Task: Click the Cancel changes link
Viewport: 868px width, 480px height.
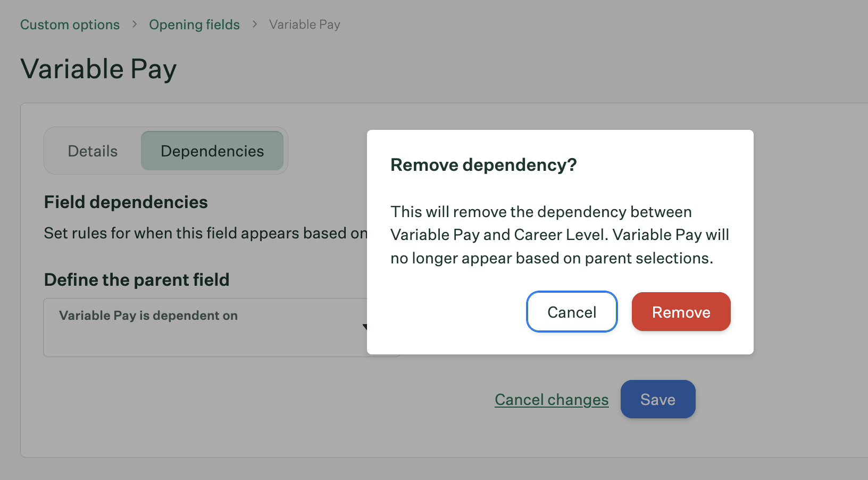Action: [552, 400]
